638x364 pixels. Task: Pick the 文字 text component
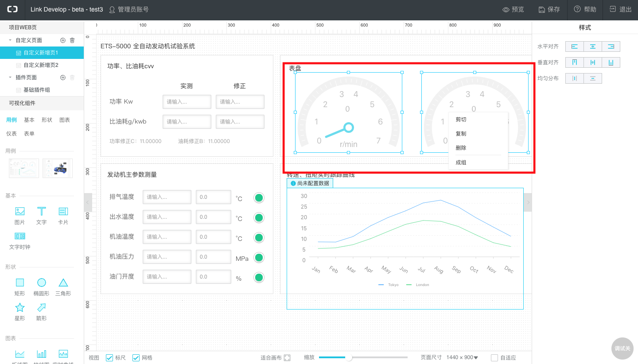[42, 216]
